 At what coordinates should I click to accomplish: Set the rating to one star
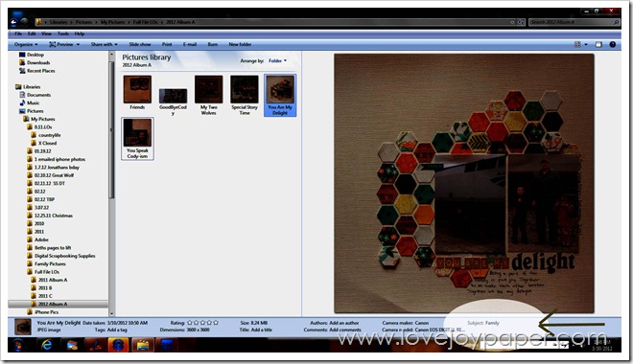(190, 323)
